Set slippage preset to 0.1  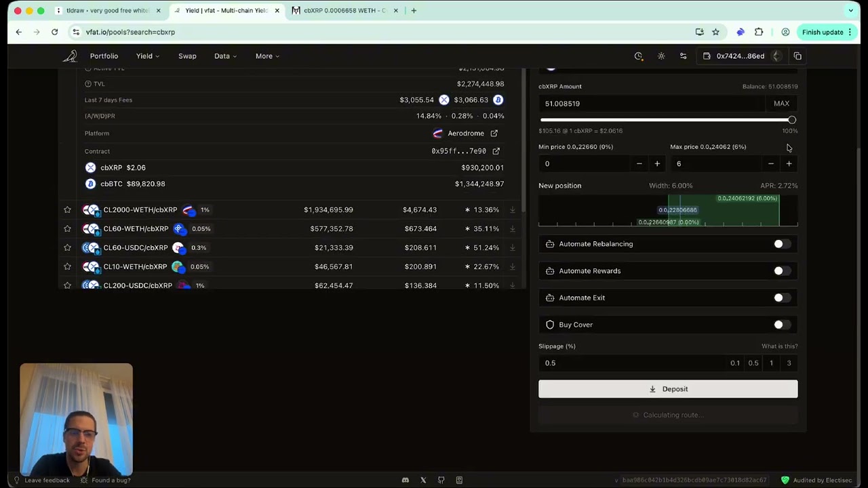[735, 363]
